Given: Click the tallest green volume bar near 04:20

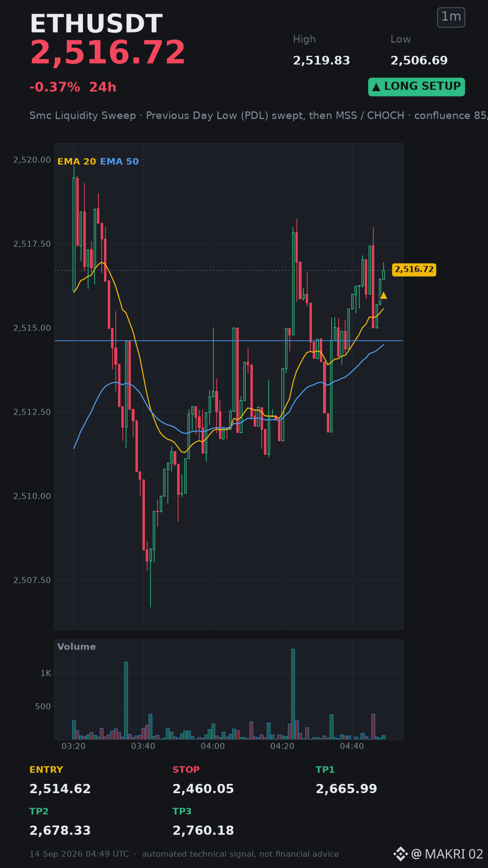Looking at the screenshot, I should tap(293, 694).
